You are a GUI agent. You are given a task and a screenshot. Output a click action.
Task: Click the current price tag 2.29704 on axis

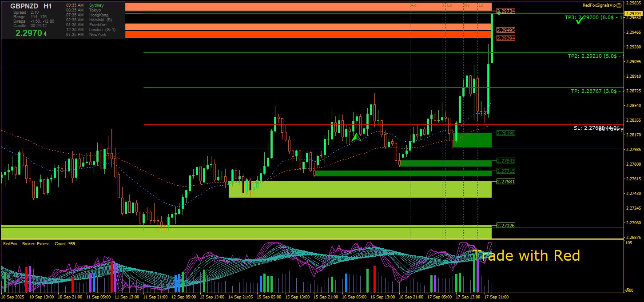click(x=633, y=14)
